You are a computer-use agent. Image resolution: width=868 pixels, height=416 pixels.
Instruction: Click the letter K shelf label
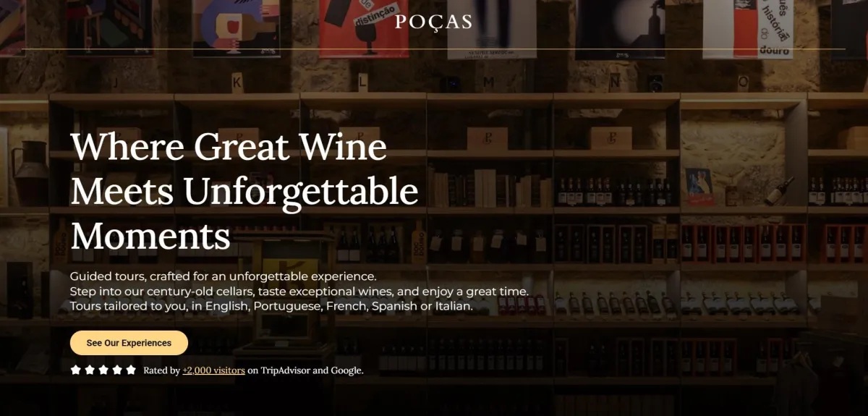(x=237, y=82)
